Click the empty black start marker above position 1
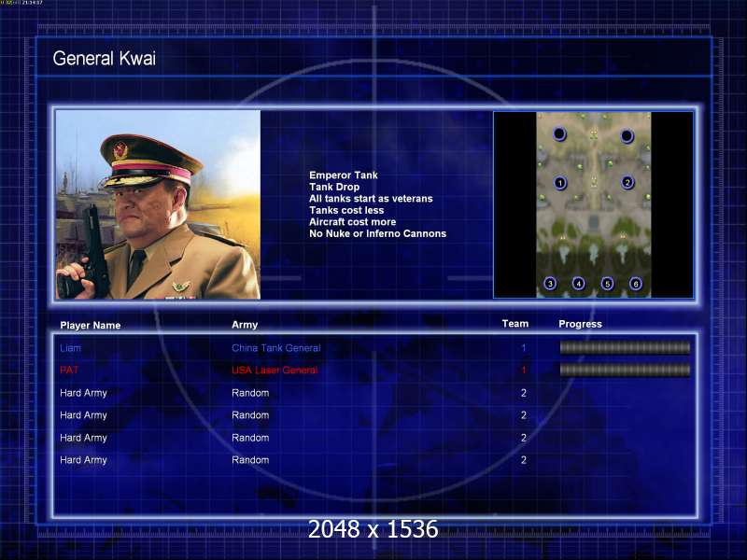Viewport: 747px width, 560px height. click(559, 134)
